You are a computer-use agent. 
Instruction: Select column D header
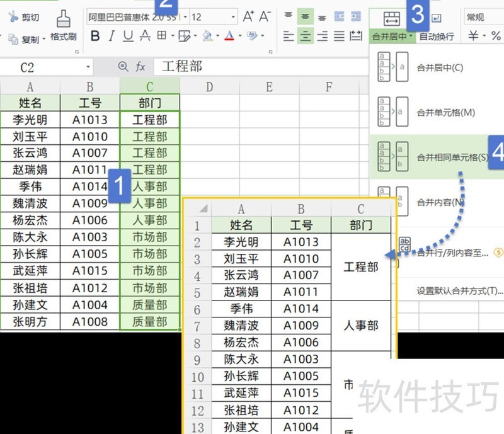point(209,87)
